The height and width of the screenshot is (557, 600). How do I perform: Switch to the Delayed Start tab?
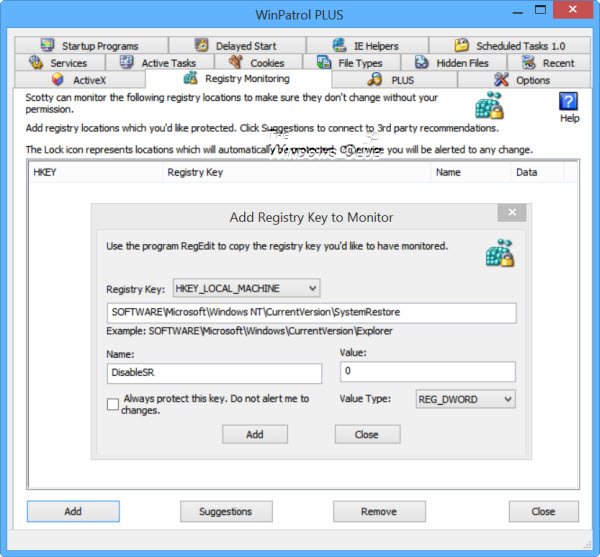pos(237,46)
